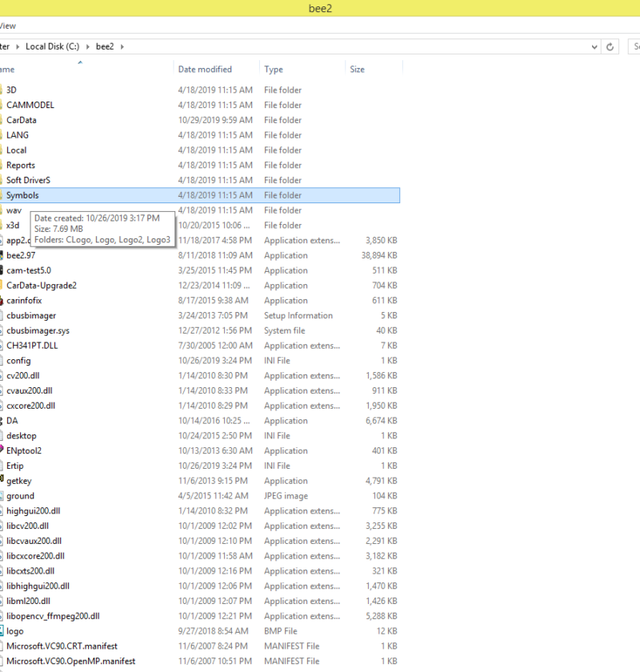Select Local Disk (C:) in the breadcrumb
The image size is (640, 672).
(55, 46)
